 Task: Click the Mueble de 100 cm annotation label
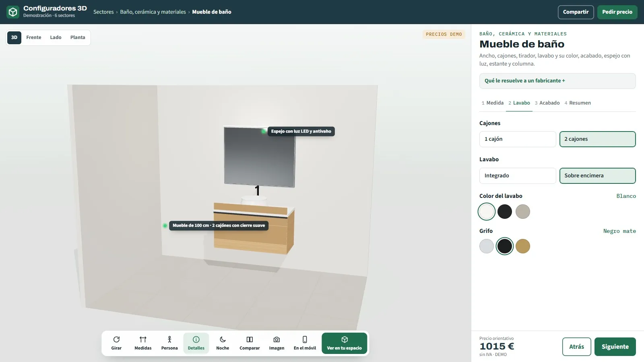(219, 226)
